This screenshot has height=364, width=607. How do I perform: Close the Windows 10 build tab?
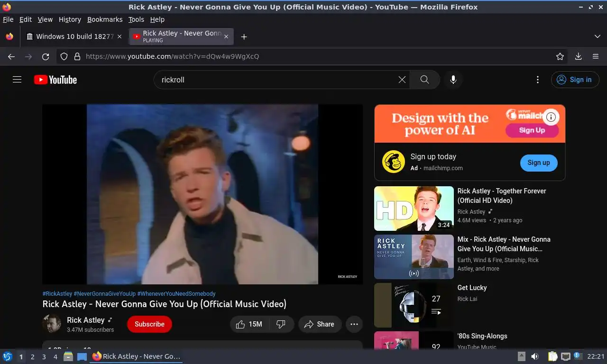[x=120, y=36]
